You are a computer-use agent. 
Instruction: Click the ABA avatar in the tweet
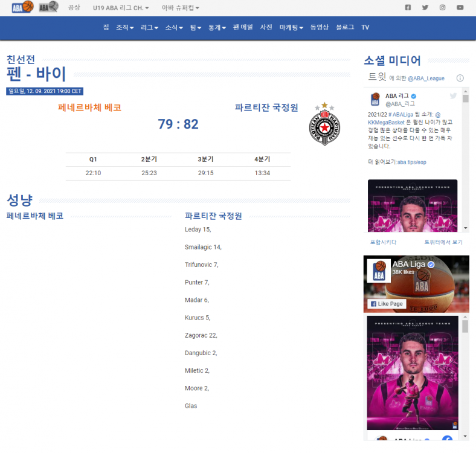point(375,99)
